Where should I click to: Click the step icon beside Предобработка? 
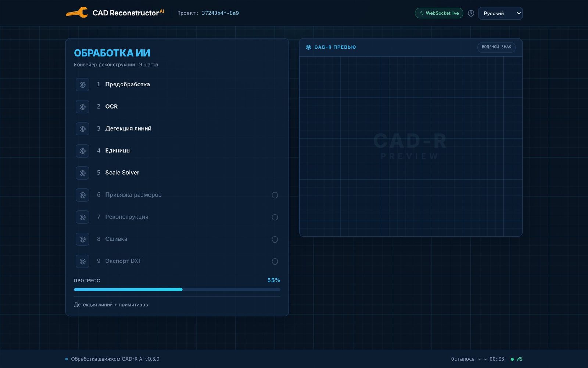(x=82, y=85)
